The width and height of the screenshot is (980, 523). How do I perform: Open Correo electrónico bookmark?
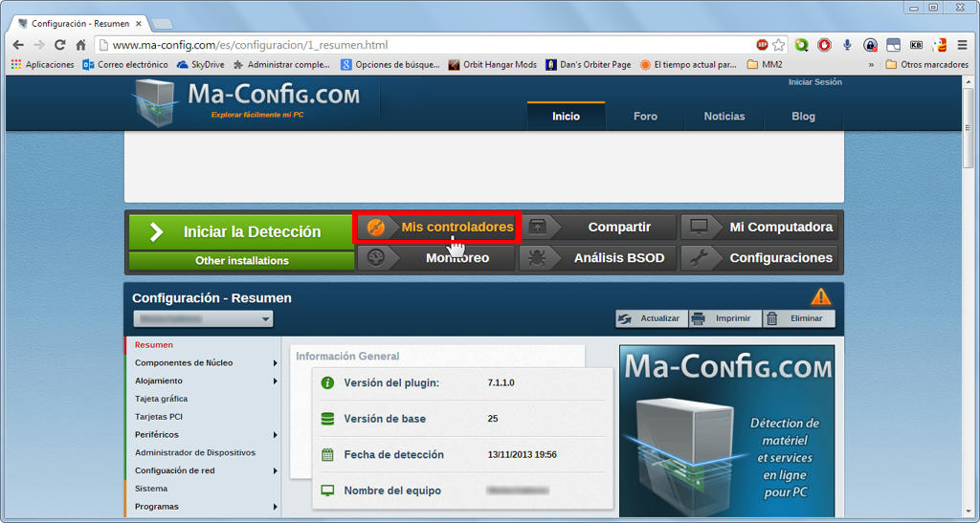(125, 64)
